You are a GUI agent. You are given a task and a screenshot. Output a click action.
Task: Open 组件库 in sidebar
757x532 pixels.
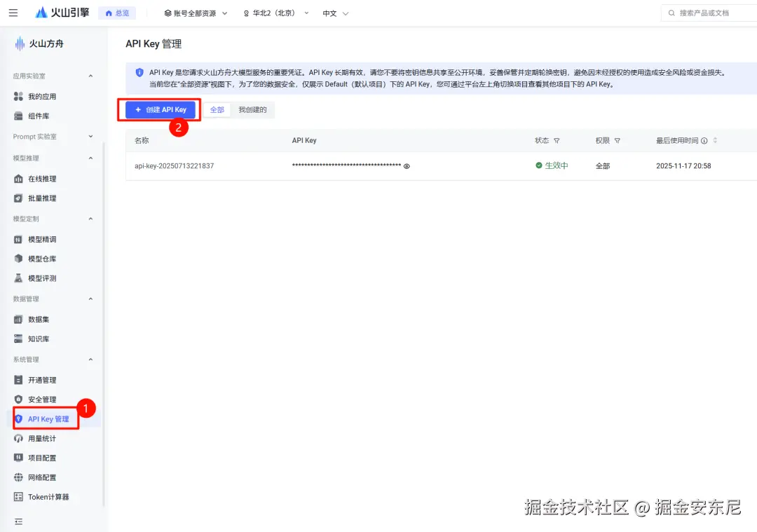point(39,116)
